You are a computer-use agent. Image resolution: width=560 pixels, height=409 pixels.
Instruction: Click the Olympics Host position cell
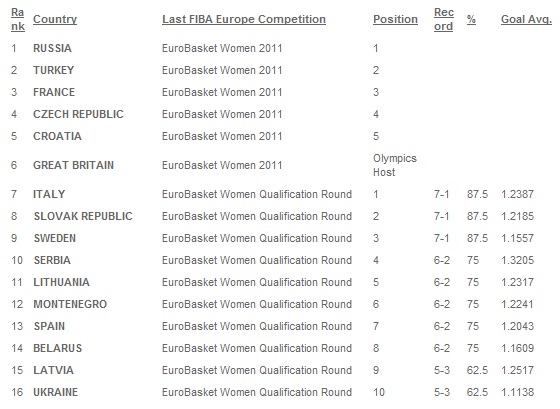coord(395,165)
